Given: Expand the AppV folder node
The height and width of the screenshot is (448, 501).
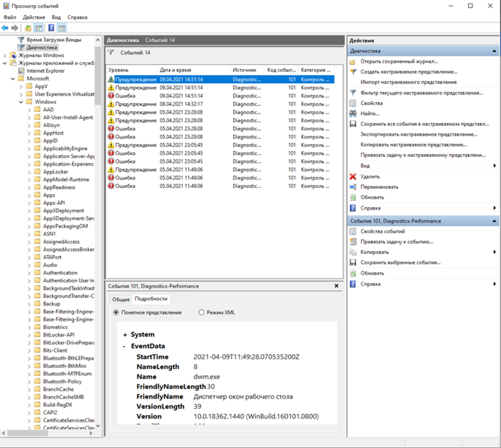Looking at the screenshot, I should coord(21,86).
